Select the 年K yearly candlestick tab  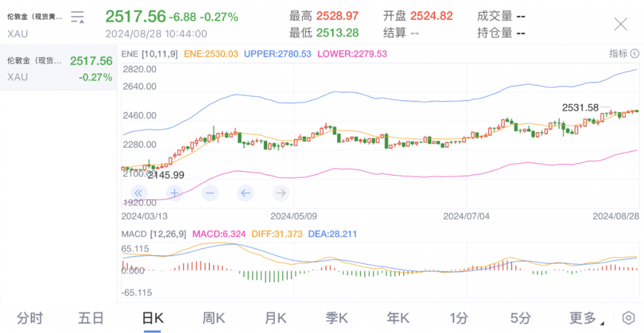coord(399,317)
